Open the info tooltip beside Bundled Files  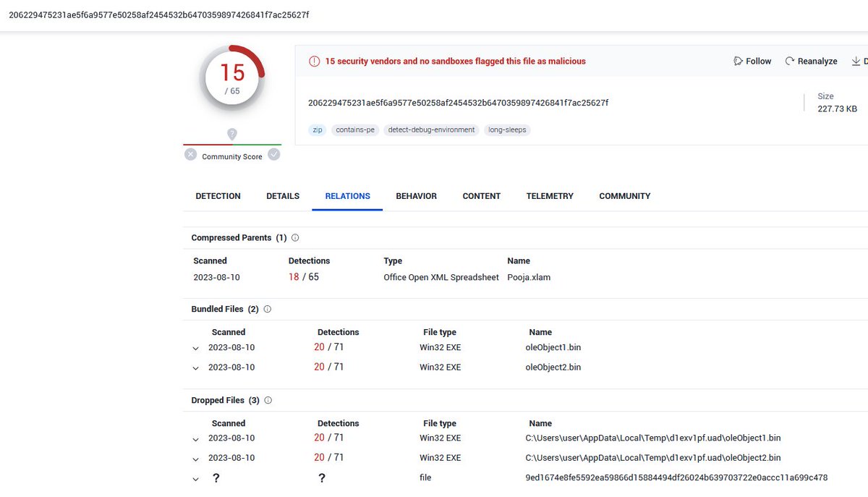coord(267,309)
